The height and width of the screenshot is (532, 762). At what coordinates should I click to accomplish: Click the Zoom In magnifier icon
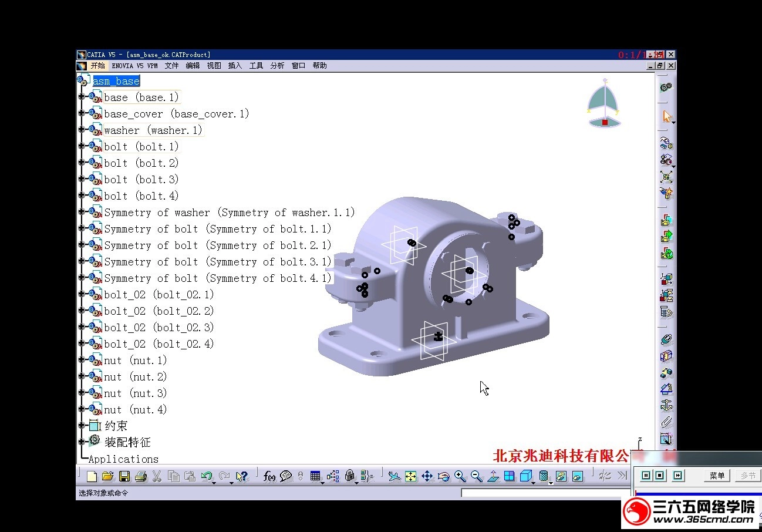tap(460, 476)
